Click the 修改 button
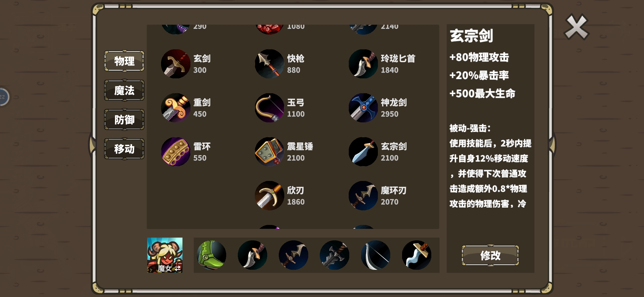Viewport: 644px width, 297px height. coord(490,255)
